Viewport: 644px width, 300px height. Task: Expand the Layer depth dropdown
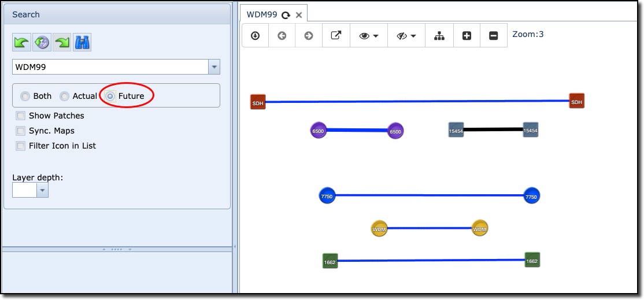tap(42, 190)
